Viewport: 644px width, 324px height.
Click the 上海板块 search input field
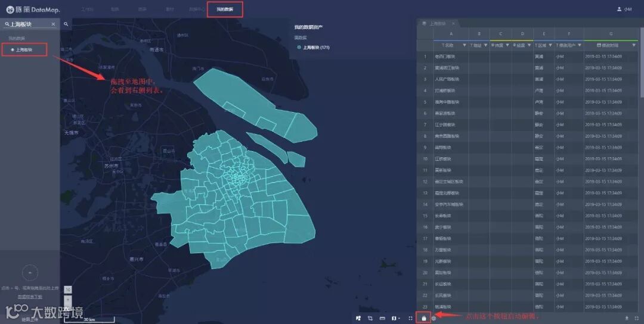pyautogui.click(x=30, y=24)
